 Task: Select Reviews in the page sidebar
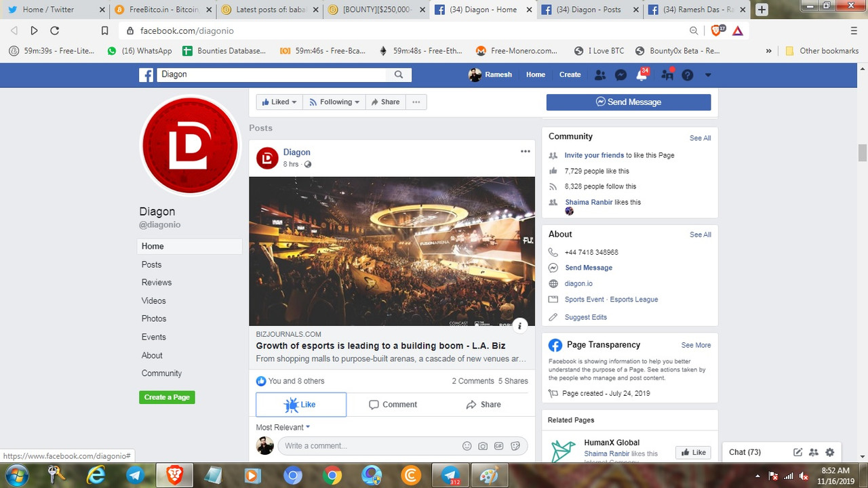coord(157,283)
